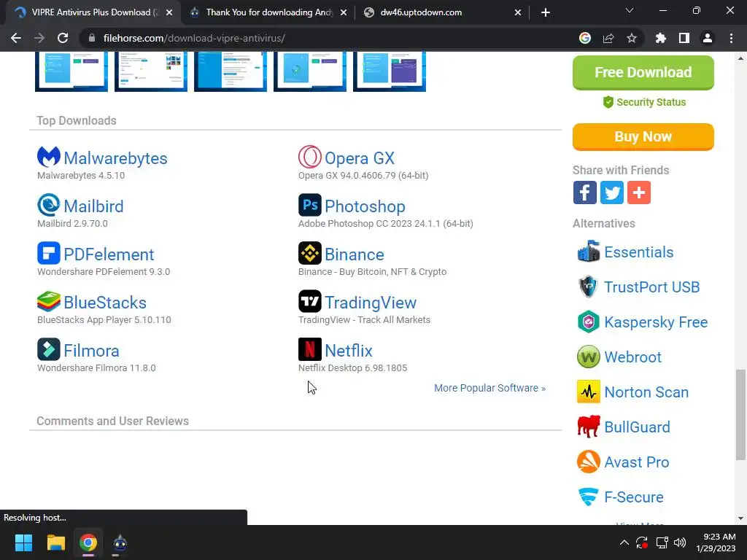The image size is (747, 560).
Task: Click the Avast Pro icon
Action: click(x=589, y=462)
